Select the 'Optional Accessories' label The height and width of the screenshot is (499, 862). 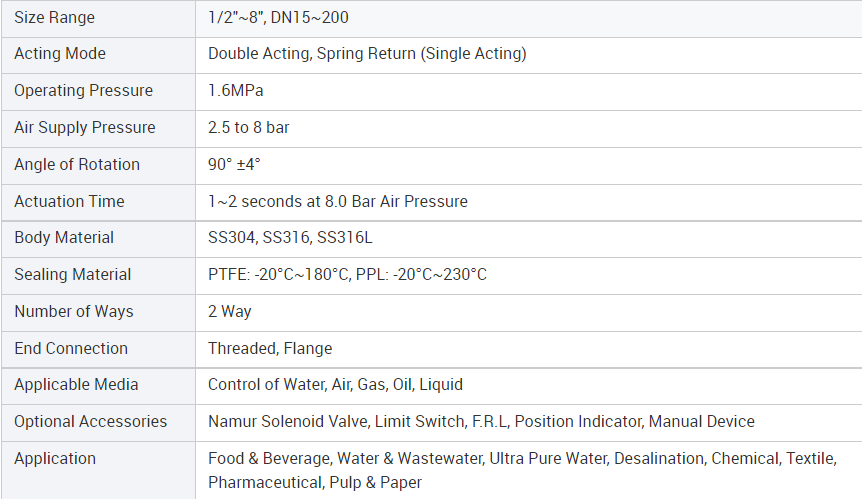[x=91, y=422]
